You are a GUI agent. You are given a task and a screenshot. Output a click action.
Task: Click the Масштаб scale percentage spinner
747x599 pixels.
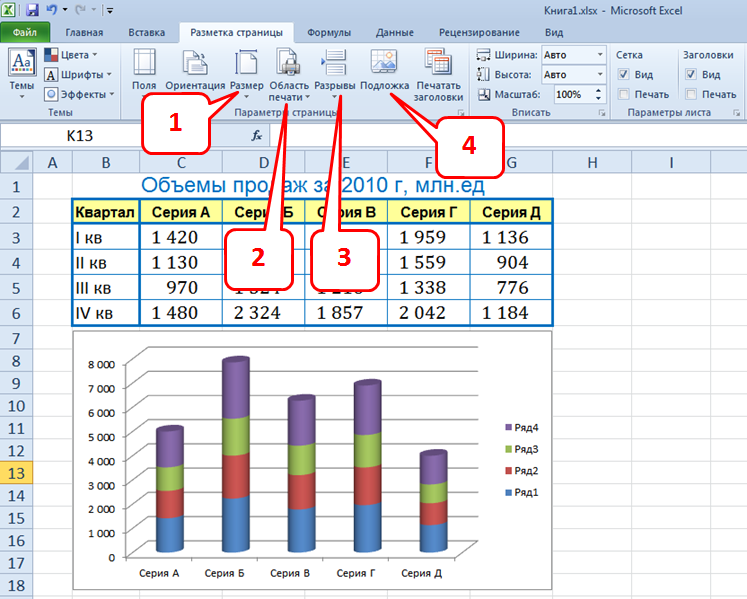(x=597, y=95)
